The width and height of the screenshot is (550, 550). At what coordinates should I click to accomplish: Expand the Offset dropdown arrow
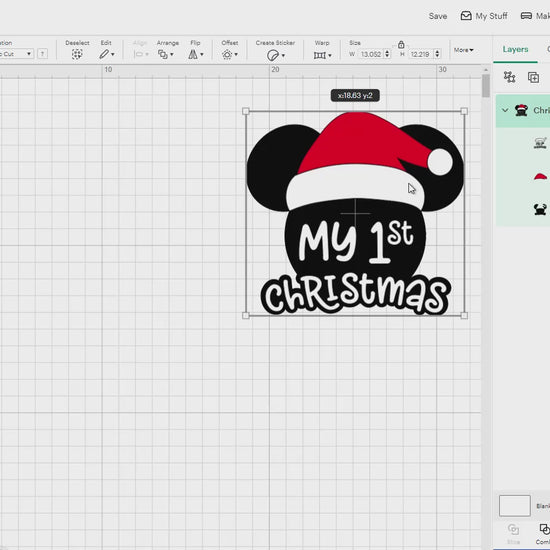(x=236, y=54)
